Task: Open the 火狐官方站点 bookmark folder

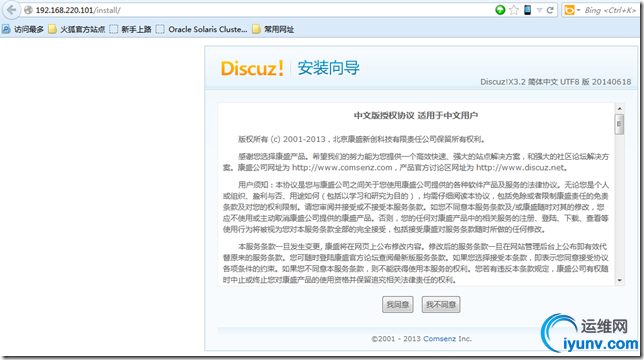Action: pyautogui.click(x=77, y=29)
